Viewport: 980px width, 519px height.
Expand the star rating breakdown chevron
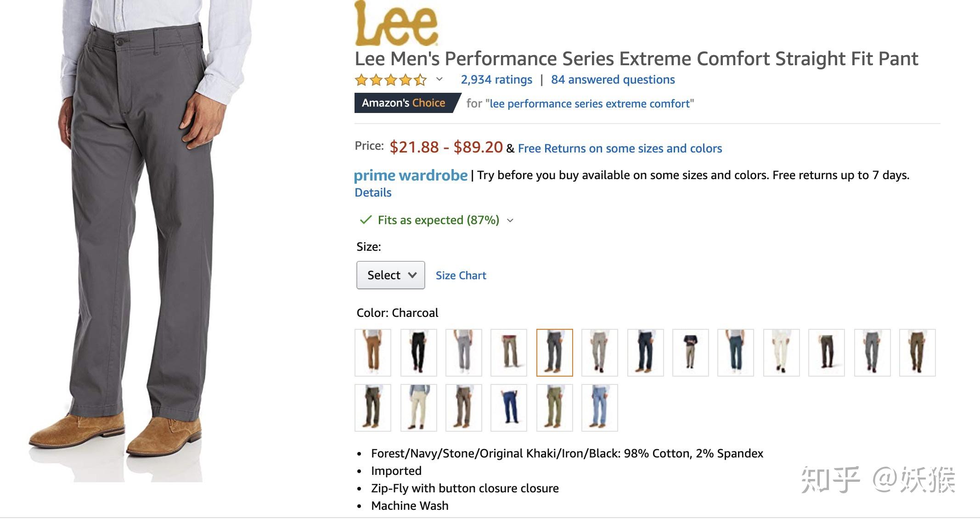[x=439, y=79]
